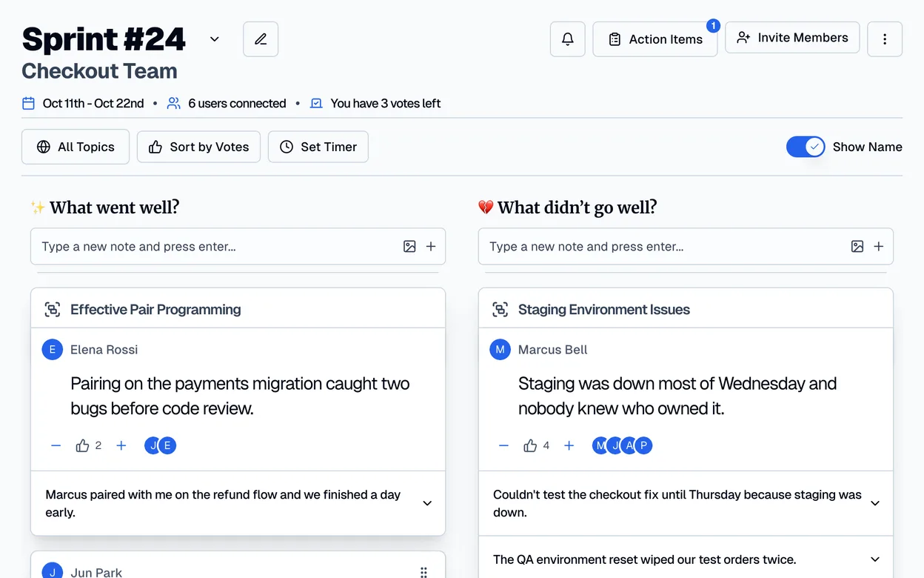Toggle the Show Name switch off
924x578 pixels.
pos(806,147)
